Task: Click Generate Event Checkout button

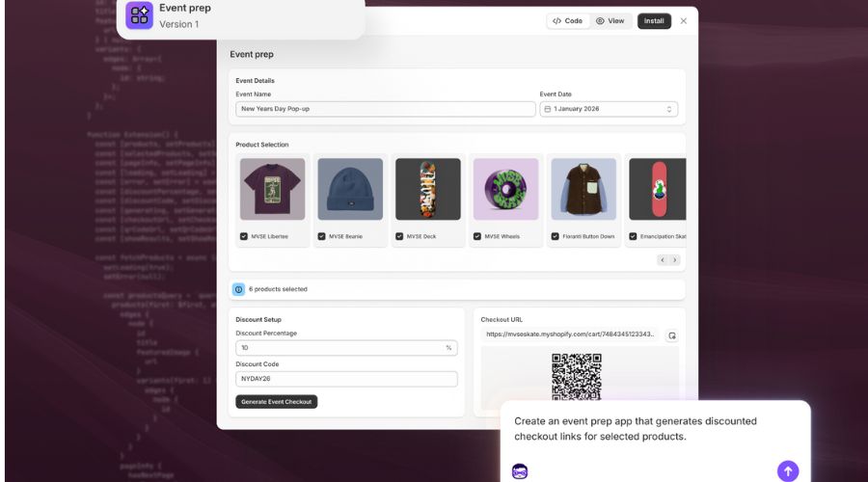Action: pyautogui.click(x=276, y=402)
